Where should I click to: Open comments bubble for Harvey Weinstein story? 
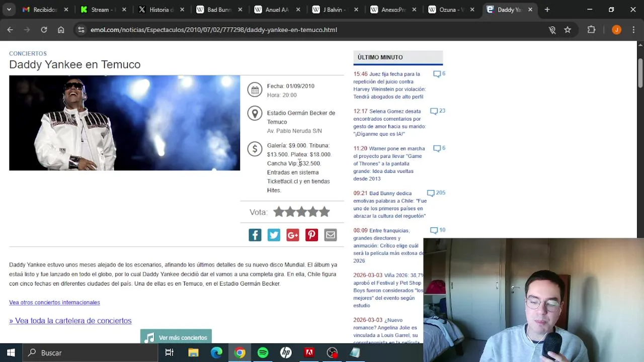click(x=437, y=74)
